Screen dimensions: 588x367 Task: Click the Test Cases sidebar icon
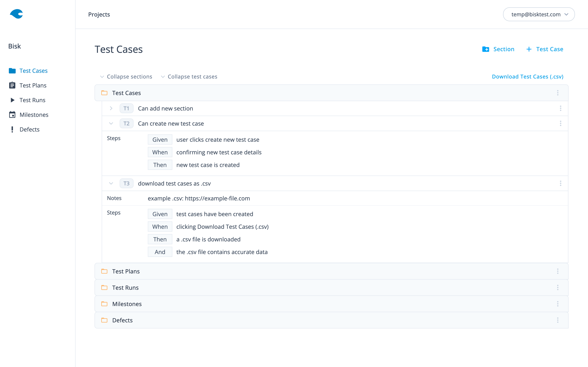tap(12, 71)
